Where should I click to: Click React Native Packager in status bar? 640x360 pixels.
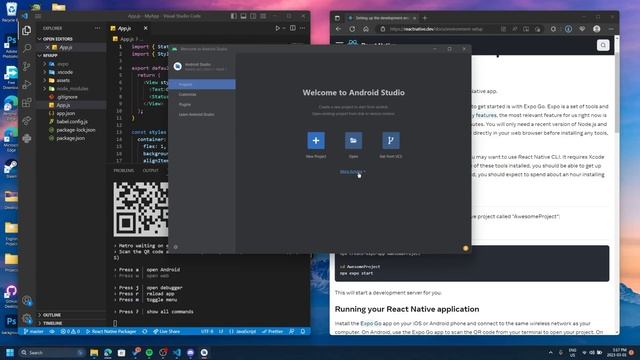click(111, 331)
